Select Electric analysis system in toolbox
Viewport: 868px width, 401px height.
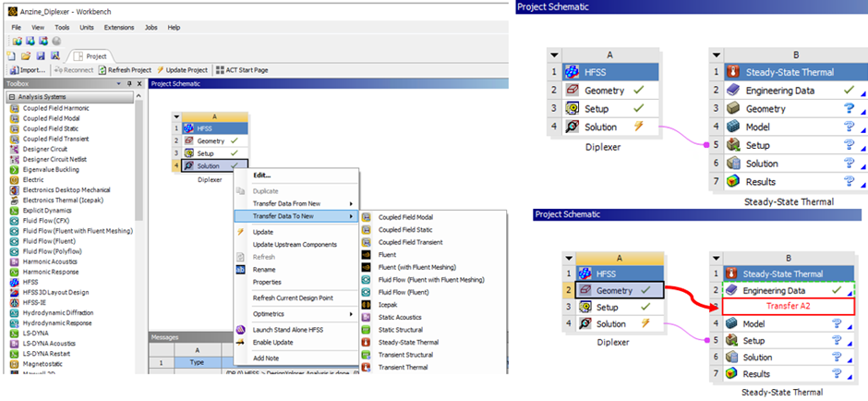(x=33, y=180)
